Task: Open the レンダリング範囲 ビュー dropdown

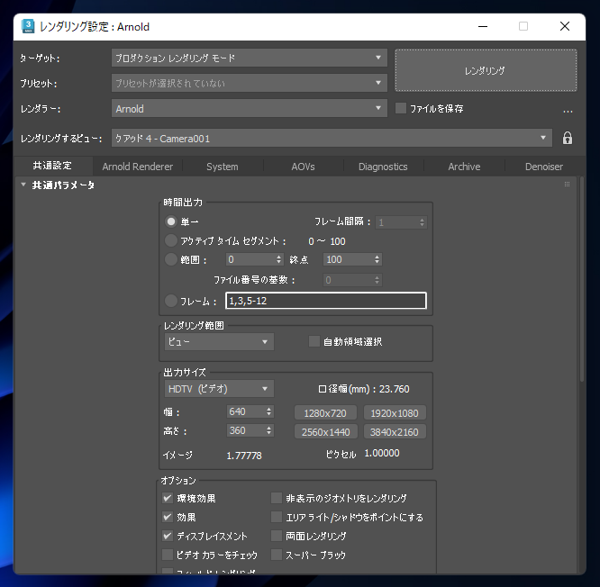Action: pos(219,342)
